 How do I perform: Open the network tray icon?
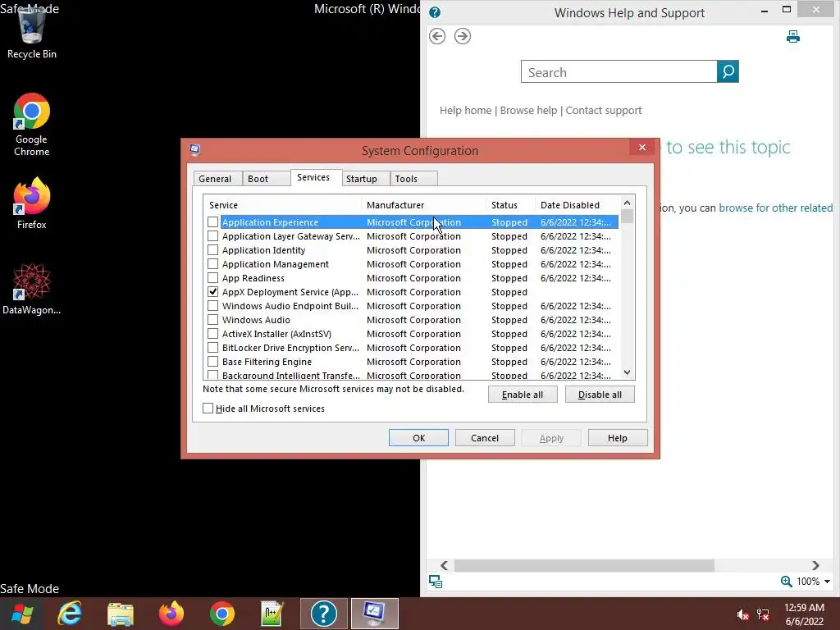point(763,615)
